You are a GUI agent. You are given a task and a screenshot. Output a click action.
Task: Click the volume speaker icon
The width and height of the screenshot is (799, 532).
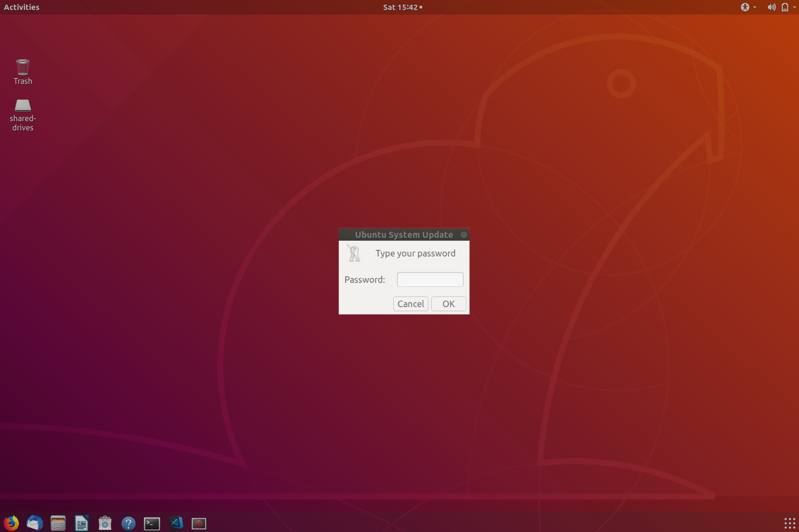[x=771, y=7]
